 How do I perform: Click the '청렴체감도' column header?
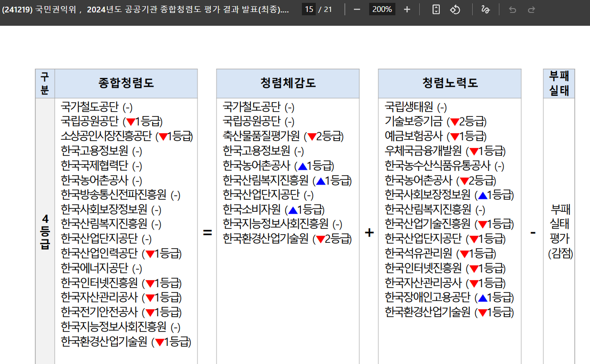pos(288,83)
